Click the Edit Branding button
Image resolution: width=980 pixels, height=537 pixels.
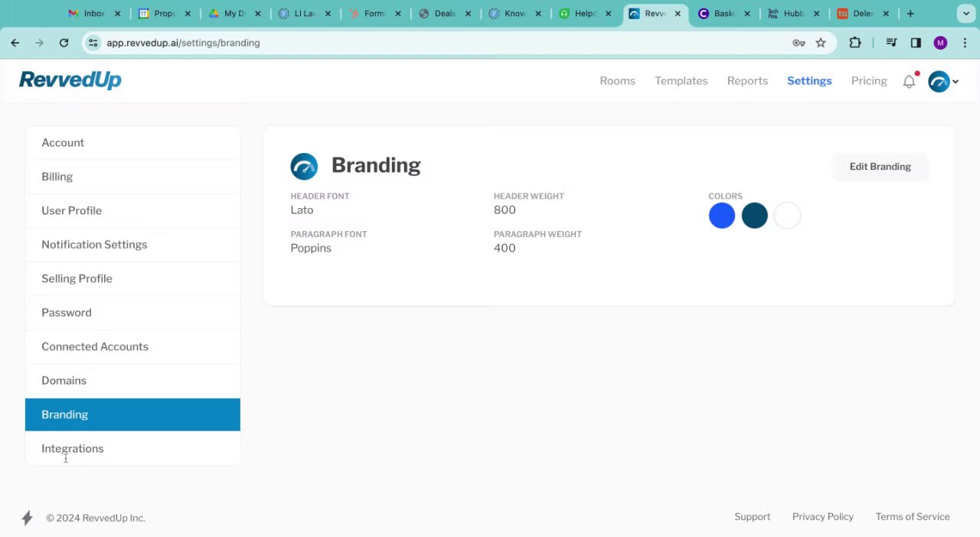(880, 167)
